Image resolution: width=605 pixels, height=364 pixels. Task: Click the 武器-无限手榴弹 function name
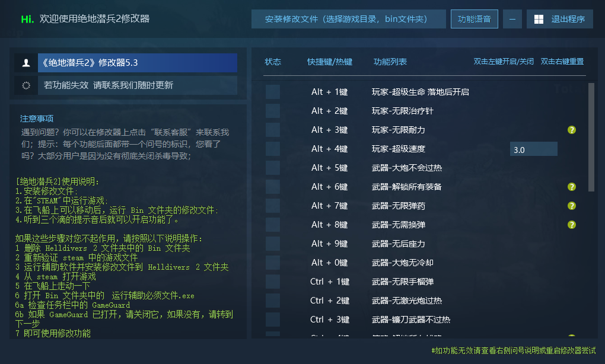click(402, 282)
